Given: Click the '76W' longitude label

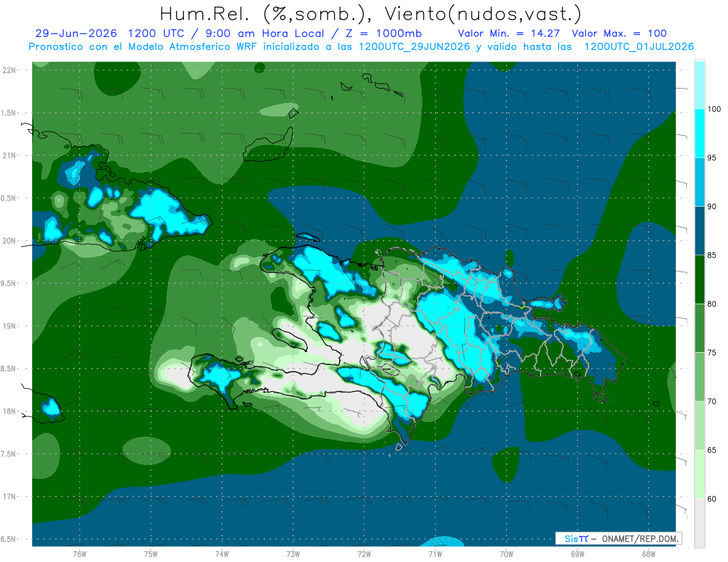Looking at the screenshot, I should 79,554.
